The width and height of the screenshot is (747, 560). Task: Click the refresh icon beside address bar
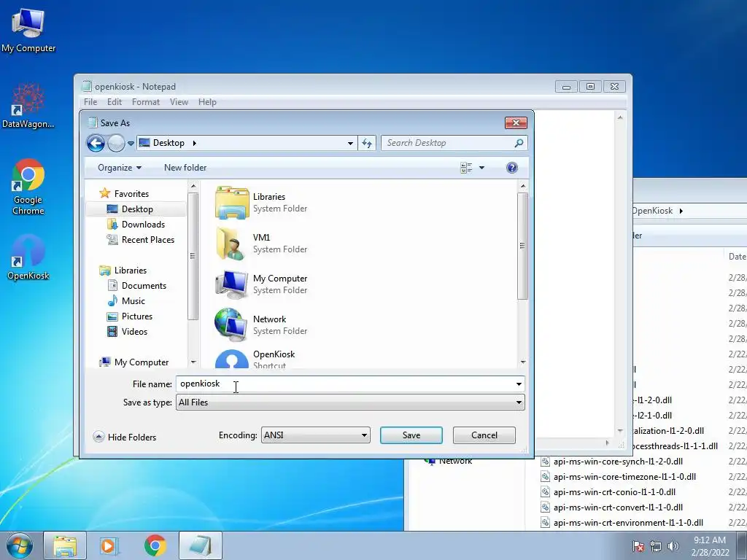(x=367, y=143)
